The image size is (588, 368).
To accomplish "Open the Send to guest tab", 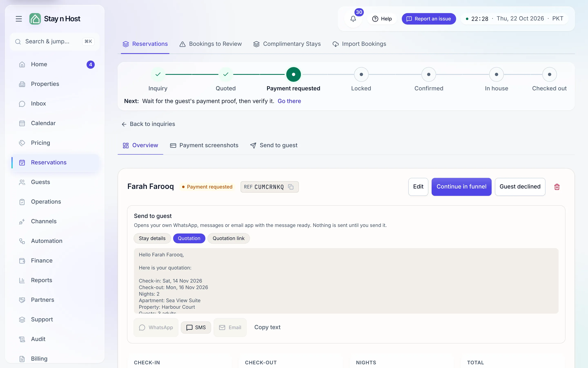I will pos(274,145).
